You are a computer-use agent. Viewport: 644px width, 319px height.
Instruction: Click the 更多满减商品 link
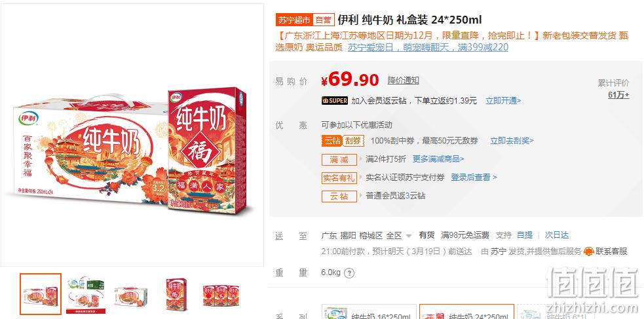(438, 159)
